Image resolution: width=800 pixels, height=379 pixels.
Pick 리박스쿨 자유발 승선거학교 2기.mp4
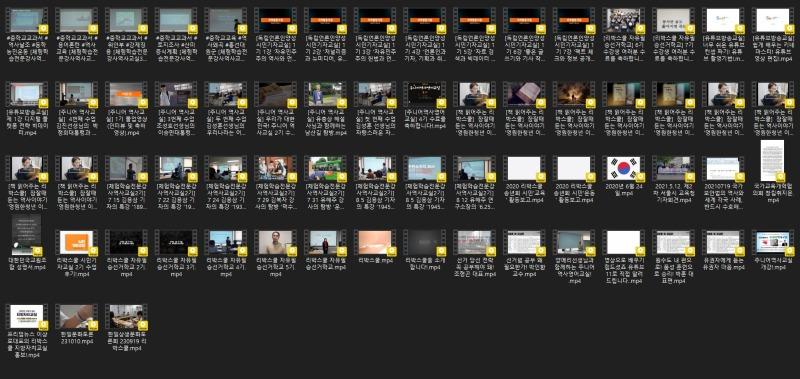point(126,252)
